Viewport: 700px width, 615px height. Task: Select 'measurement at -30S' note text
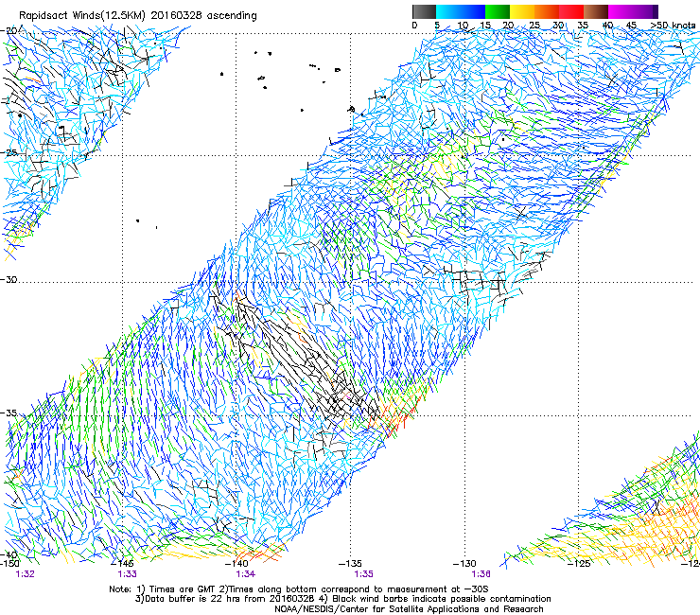(439, 589)
